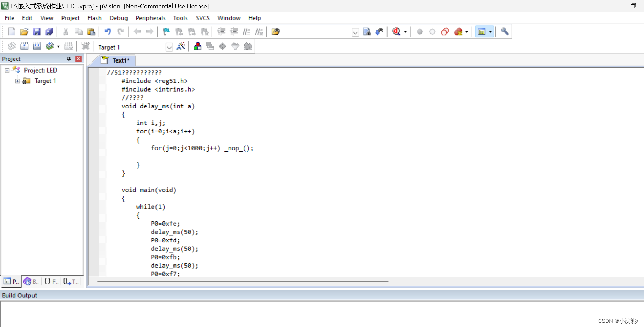Select Project: LED root item

[x=40, y=71]
